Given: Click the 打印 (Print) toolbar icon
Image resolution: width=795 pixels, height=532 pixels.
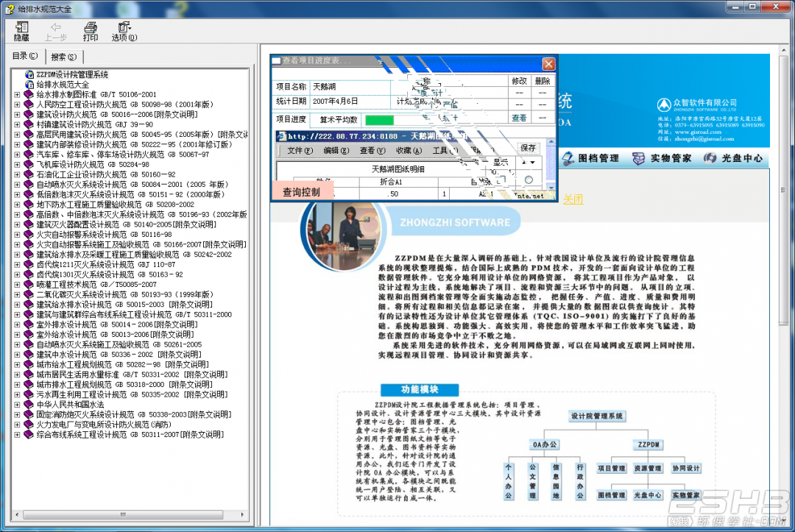Looking at the screenshot, I should point(91,32).
